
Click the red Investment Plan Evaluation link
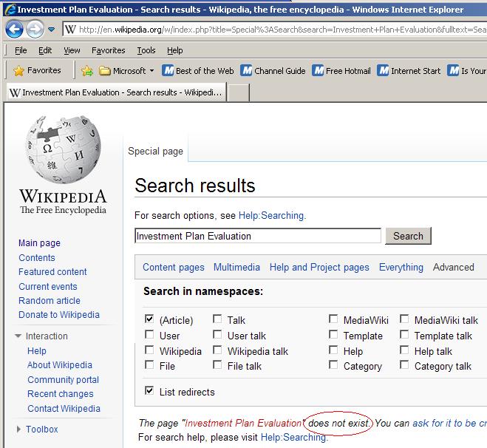click(243, 423)
